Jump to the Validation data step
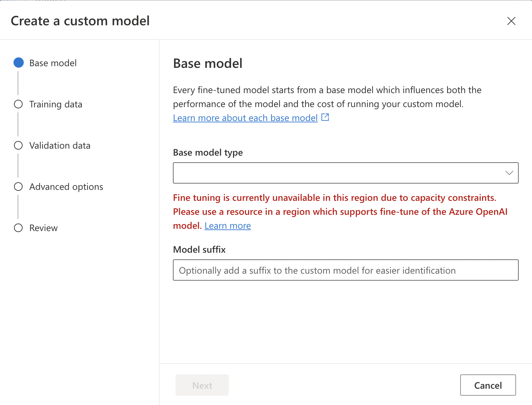This screenshot has height=405, width=532. pos(60,145)
